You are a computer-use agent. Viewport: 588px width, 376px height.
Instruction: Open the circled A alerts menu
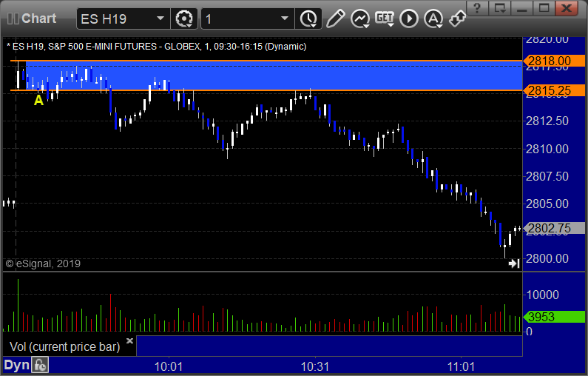click(x=433, y=19)
